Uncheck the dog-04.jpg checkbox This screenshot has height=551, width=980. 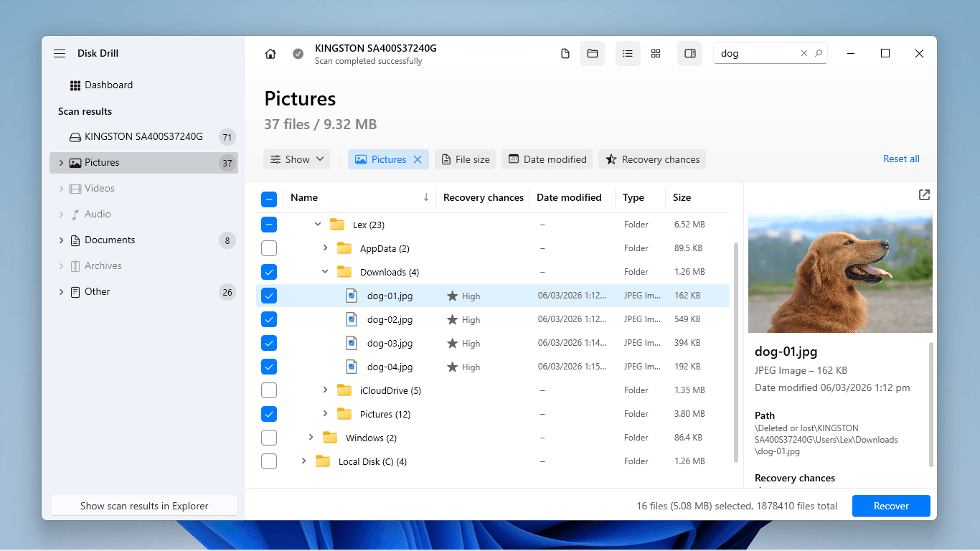click(269, 367)
